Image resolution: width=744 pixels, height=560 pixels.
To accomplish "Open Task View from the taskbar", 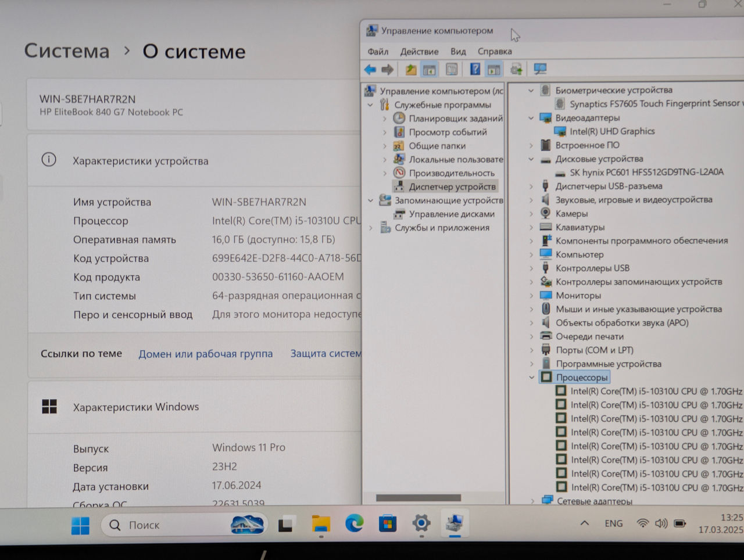I will [x=285, y=525].
